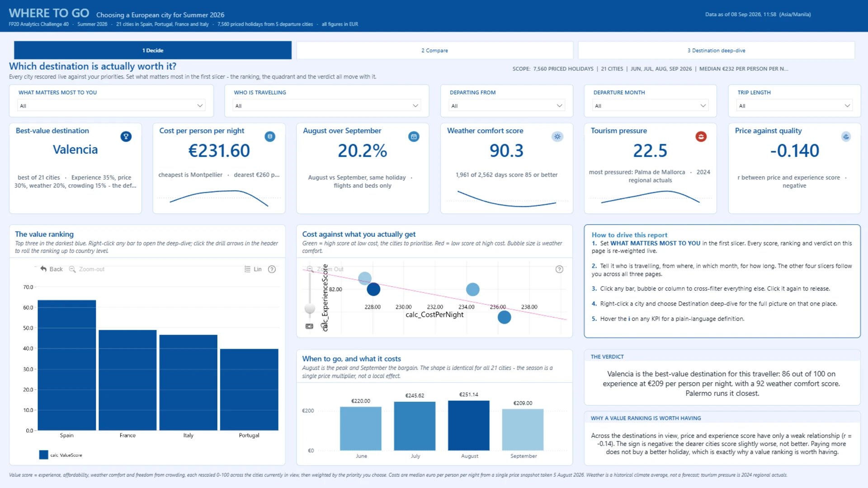Click the Zoom-out magnifier in value ranking chart
The height and width of the screenshot is (488, 868).
pyautogui.click(x=72, y=269)
